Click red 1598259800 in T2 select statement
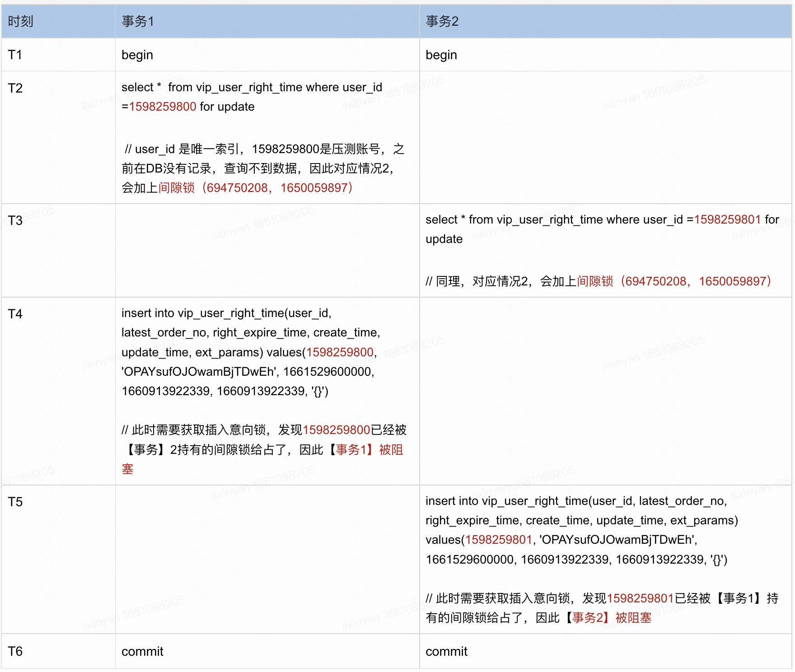 163,107
